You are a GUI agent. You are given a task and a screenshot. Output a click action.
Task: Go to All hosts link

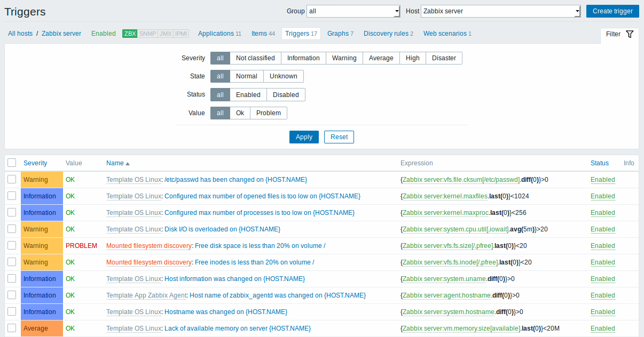[x=20, y=34]
